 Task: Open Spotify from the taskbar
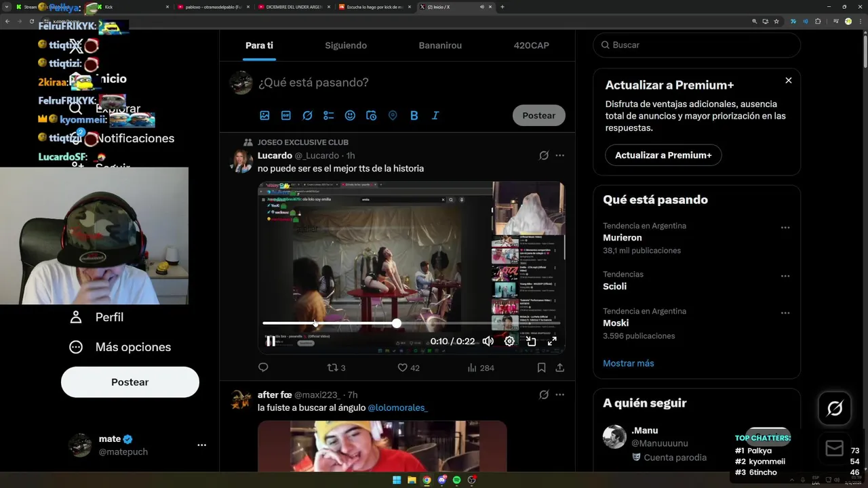[456, 480]
